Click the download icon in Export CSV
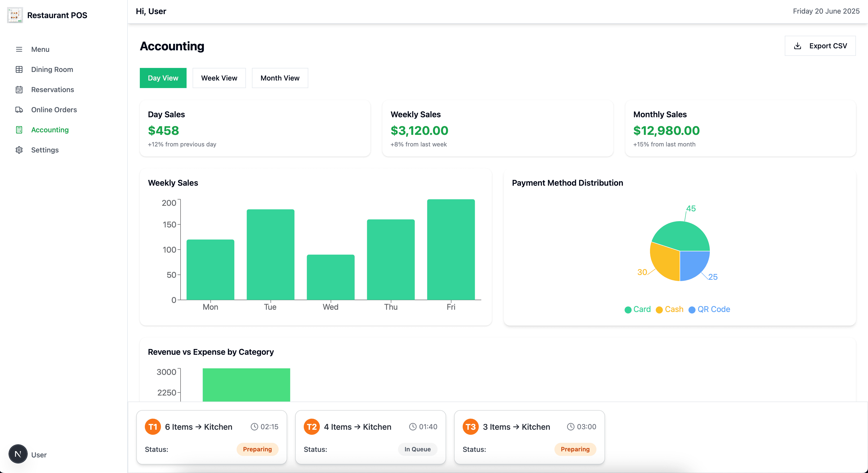868x473 pixels. 798,46
